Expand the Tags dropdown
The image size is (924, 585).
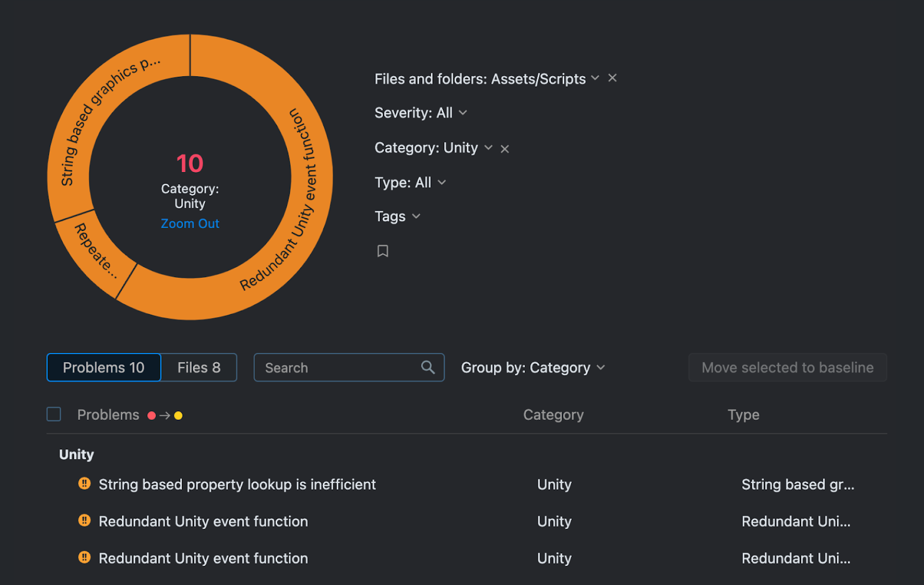tap(397, 217)
